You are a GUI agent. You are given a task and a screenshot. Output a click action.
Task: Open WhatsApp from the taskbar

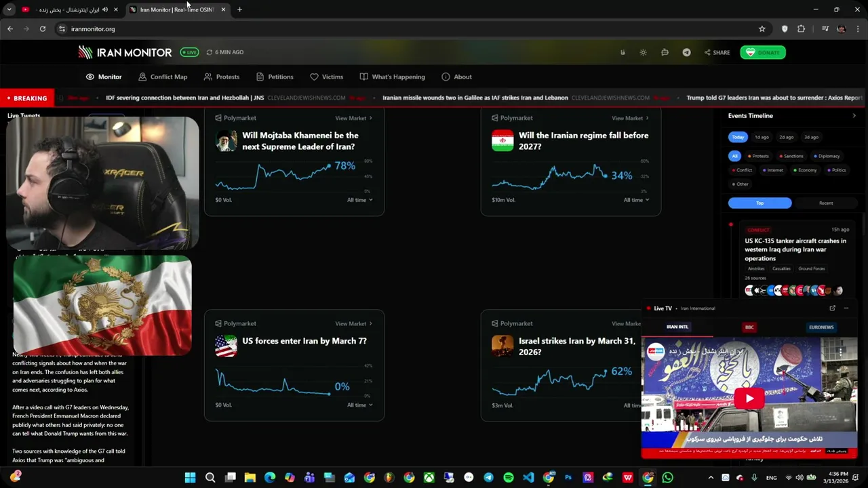667,478
